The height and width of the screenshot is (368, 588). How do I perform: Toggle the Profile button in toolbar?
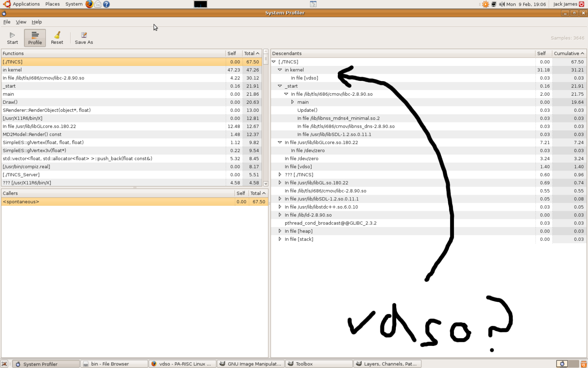[x=35, y=38]
